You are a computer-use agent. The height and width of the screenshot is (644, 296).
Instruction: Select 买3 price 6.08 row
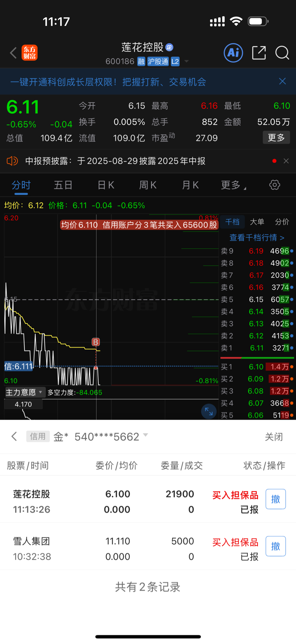pos(257,391)
